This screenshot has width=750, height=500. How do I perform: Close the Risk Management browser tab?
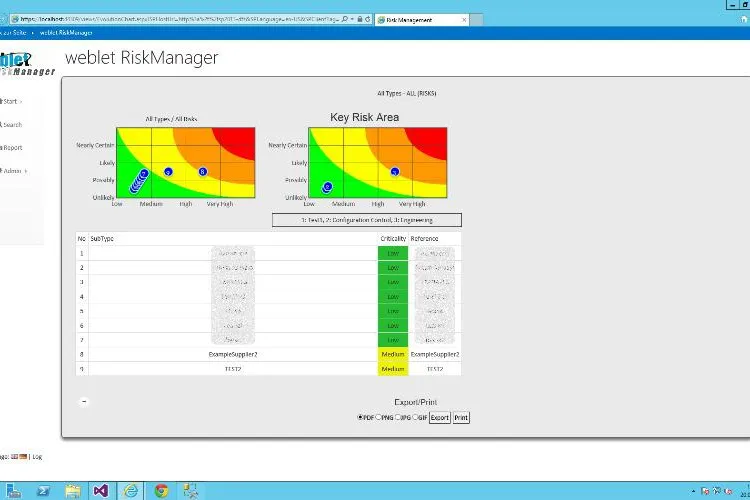[x=464, y=20]
